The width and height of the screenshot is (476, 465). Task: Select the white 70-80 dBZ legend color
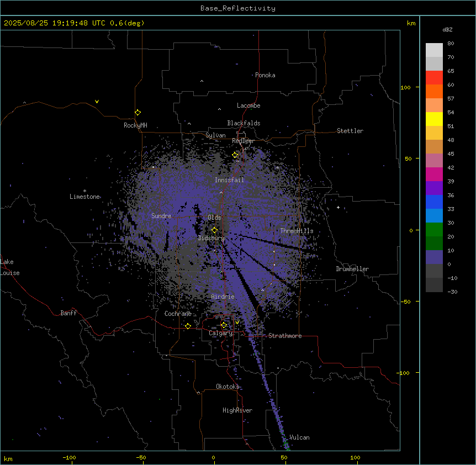(434, 50)
